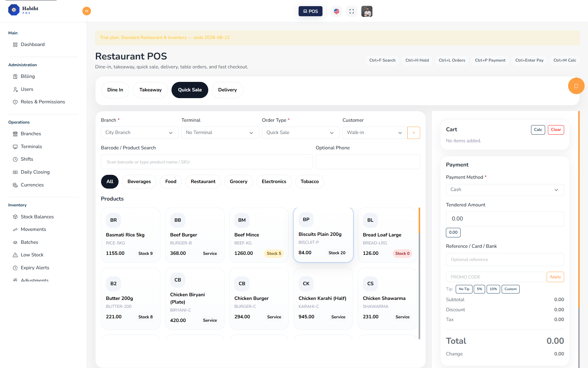Add Chicken Shawarma product to cart
Screen dimensions: 588x368
(x=387, y=299)
